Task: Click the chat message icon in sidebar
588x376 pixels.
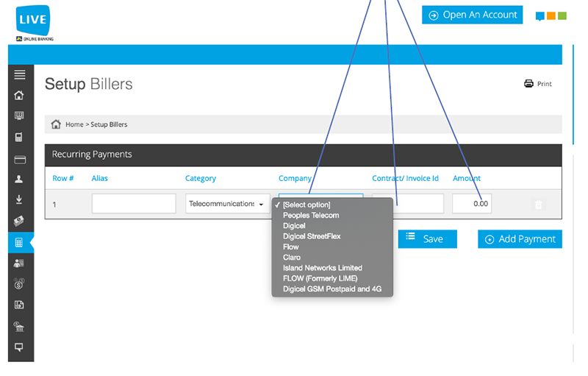Action: tap(19, 347)
